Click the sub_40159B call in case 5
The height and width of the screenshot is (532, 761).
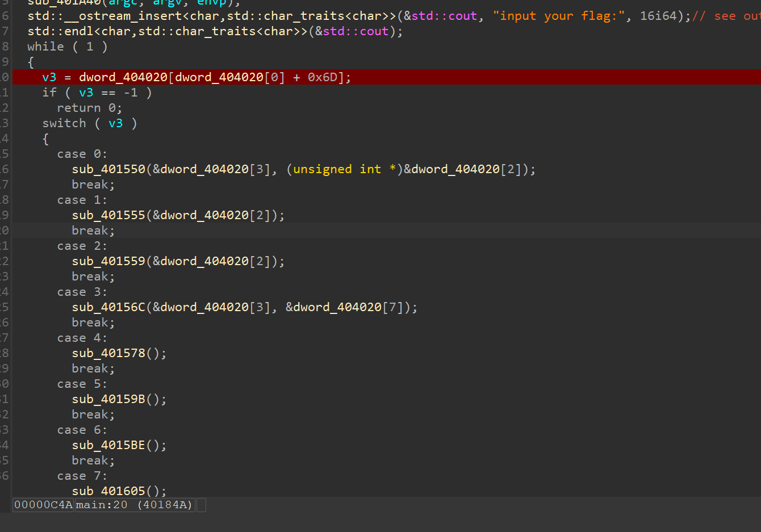pyautogui.click(x=108, y=399)
